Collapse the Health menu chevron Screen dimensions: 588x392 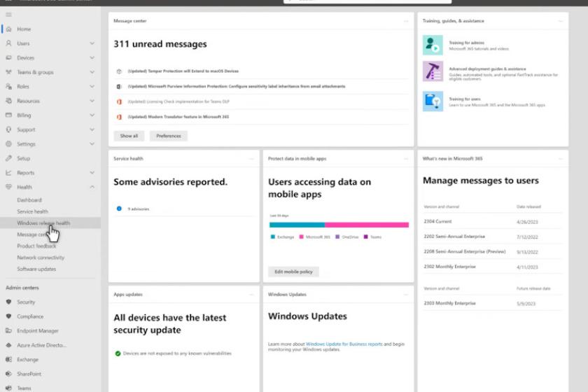(92, 187)
